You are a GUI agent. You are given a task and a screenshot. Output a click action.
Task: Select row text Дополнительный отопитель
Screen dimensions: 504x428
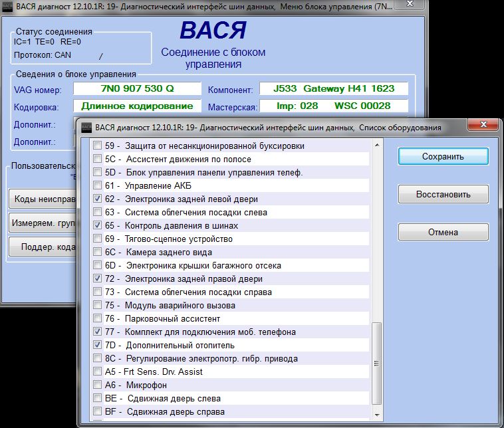click(x=180, y=345)
